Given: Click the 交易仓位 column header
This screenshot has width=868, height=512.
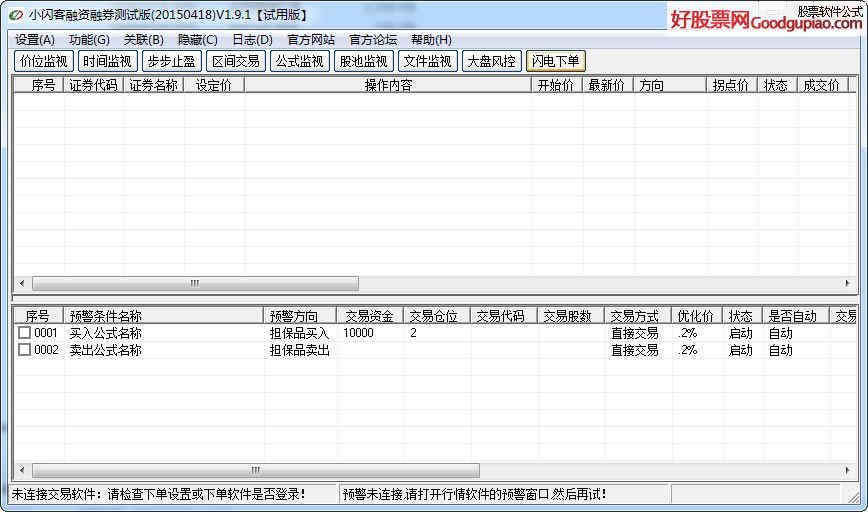Looking at the screenshot, I should pyautogui.click(x=436, y=316).
